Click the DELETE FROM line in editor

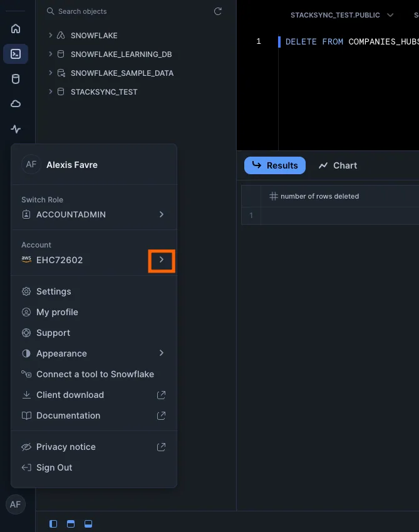pyautogui.click(x=352, y=42)
